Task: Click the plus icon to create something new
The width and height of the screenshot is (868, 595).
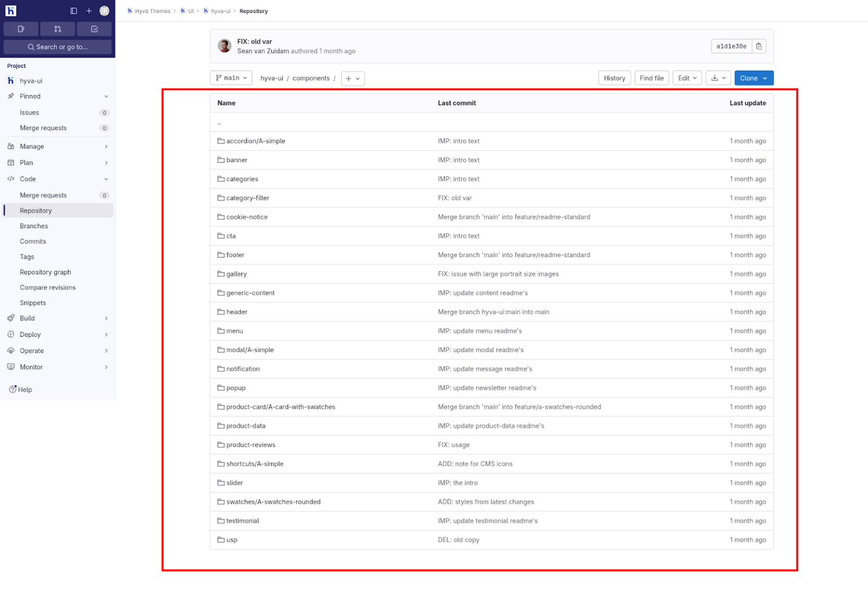Action: tap(89, 10)
